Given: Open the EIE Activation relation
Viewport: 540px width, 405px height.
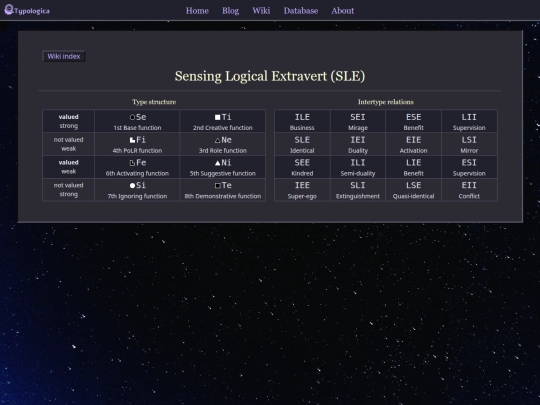Looking at the screenshot, I should [413, 144].
